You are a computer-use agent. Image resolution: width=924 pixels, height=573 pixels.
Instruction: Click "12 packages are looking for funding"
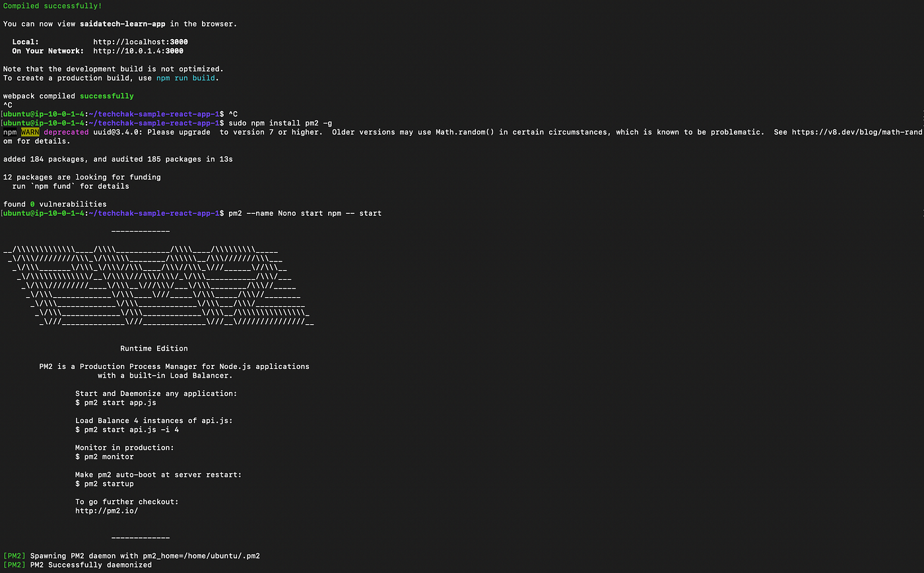point(82,177)
